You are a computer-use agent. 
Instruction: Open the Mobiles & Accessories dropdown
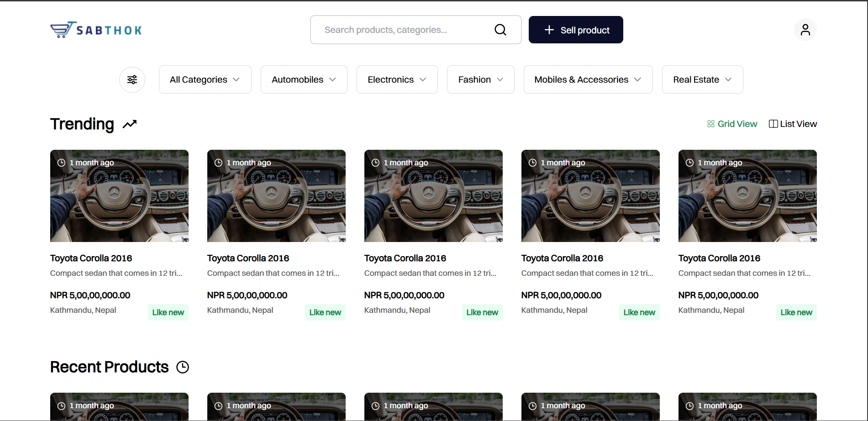[x=588, y=80]
